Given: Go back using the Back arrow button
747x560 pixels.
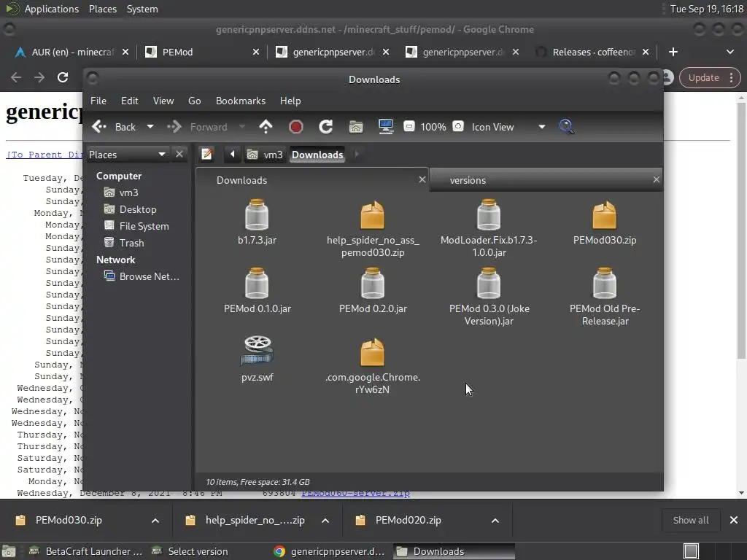Looking at the screenshot, I should pyautogui.click(x=114, y=127).
